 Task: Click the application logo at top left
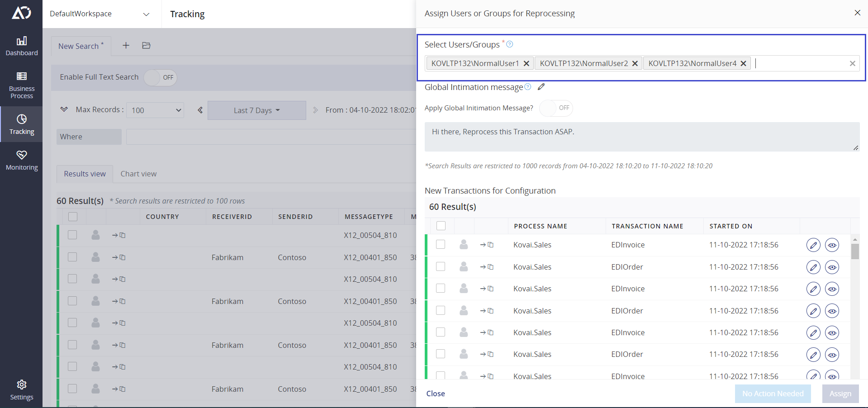[21, 13]
